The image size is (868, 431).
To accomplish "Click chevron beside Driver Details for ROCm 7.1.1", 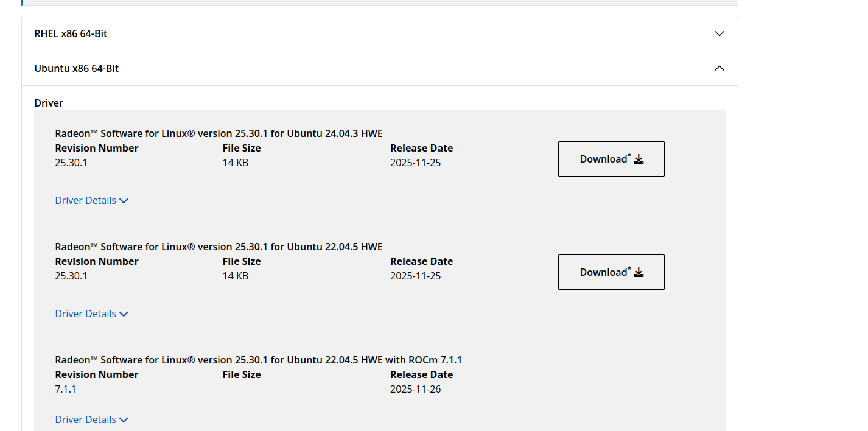I will (124, 420).
